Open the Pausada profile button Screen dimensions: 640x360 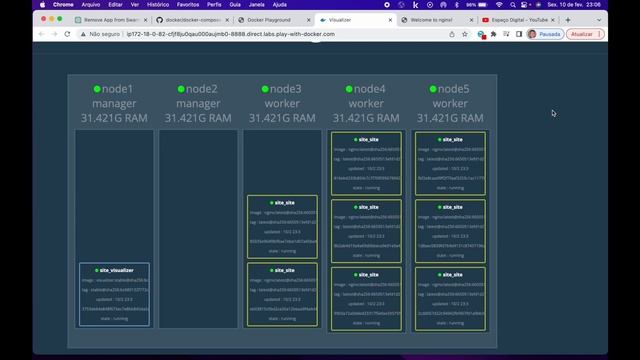tap(545, 34)
